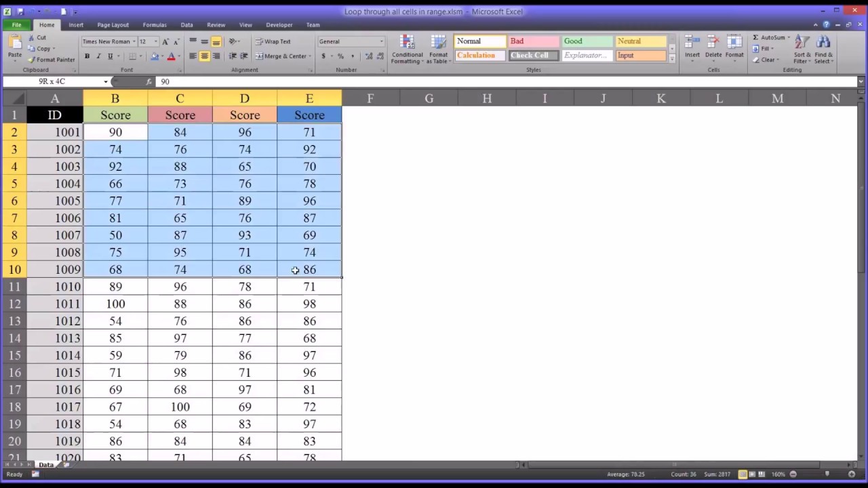Increase the cell indent
This screenshot has width=868, height=488.
pyautogui.click(x=243, y=56)
